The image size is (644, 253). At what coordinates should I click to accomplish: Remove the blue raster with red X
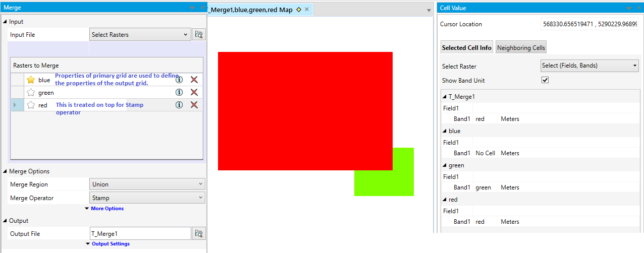pyautogui.click(x=194, y=80)
